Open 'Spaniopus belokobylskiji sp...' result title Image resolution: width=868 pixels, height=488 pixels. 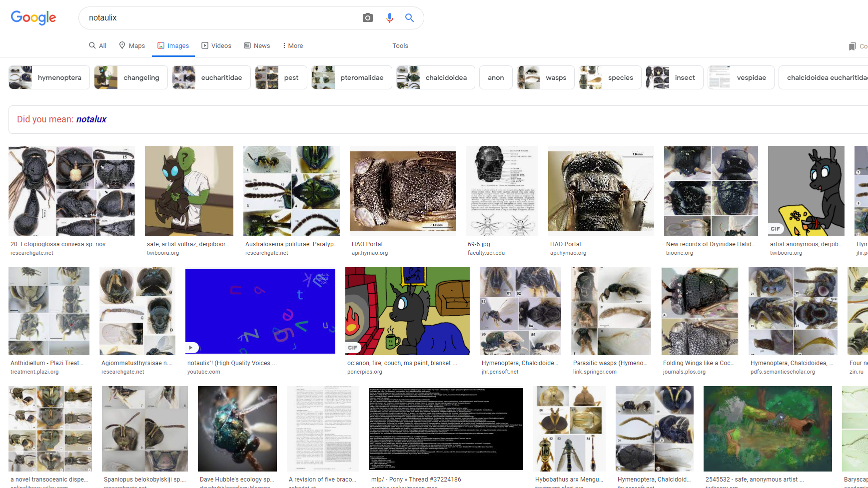click(145, 480)
